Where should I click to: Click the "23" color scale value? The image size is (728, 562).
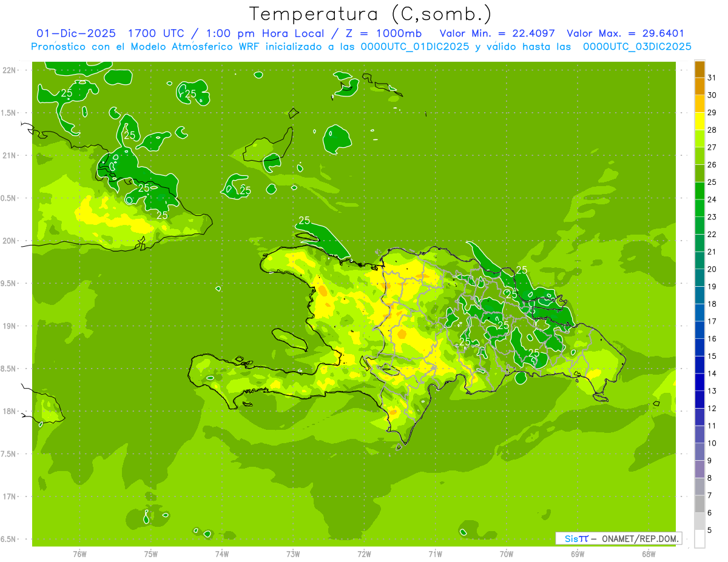[x=712, y=217]
